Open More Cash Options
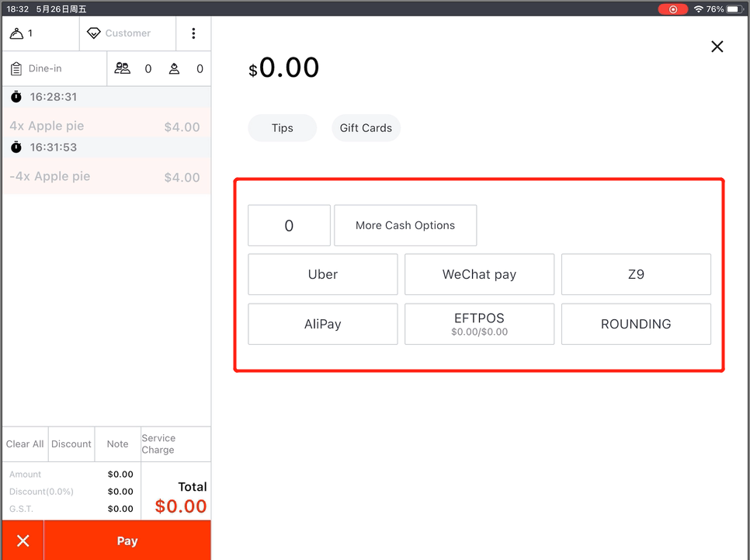Image resolution: width=750 pixels, height=560 pixels. (405, 225)
